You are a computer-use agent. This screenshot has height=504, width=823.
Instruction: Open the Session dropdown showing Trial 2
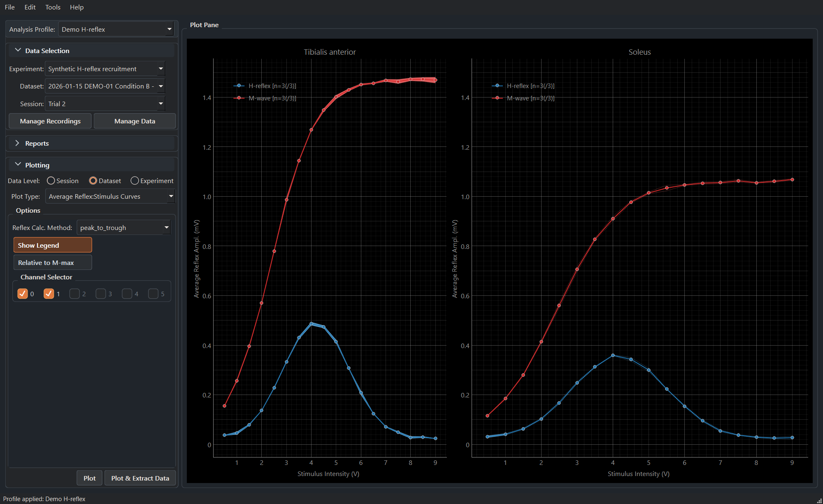pos(105,104)
